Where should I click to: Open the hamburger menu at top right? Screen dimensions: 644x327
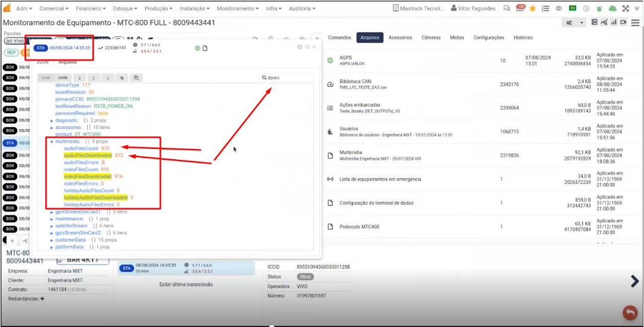point(635,22)
